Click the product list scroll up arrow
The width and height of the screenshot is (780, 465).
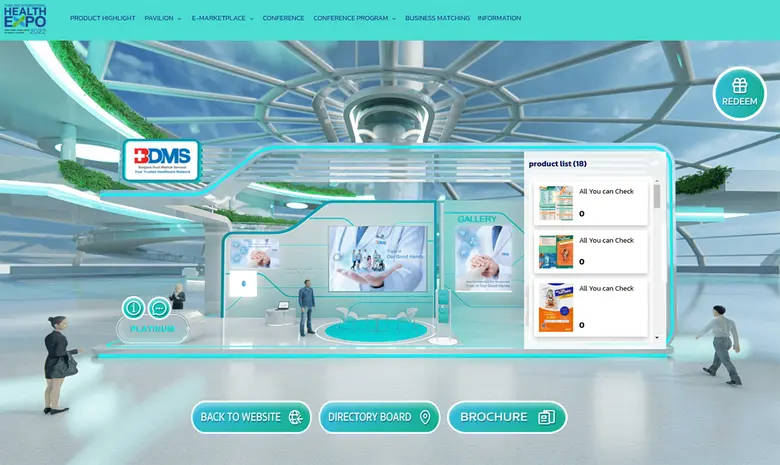657,181
